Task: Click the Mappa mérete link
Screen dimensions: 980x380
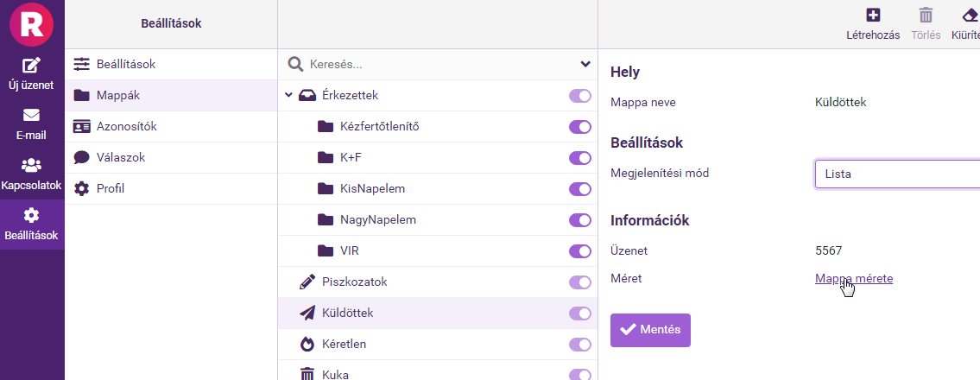Action: pos(853,278)
